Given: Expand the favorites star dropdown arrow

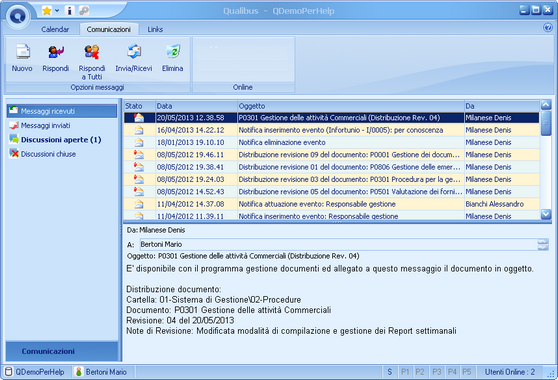Looking at the screenshot, I should point(57,11).
